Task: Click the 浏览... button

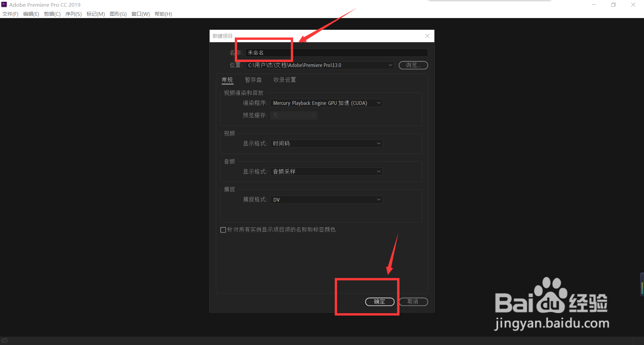Action: 413,65
